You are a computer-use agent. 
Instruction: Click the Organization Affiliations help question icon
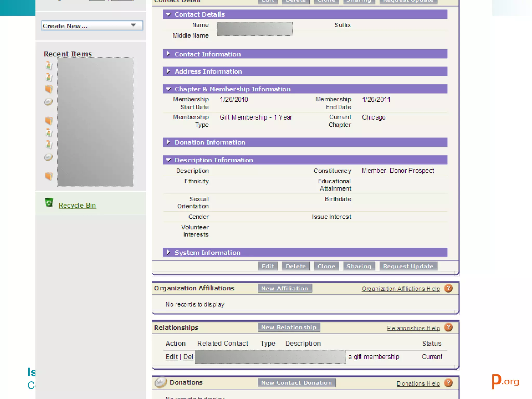pos(448,288)
